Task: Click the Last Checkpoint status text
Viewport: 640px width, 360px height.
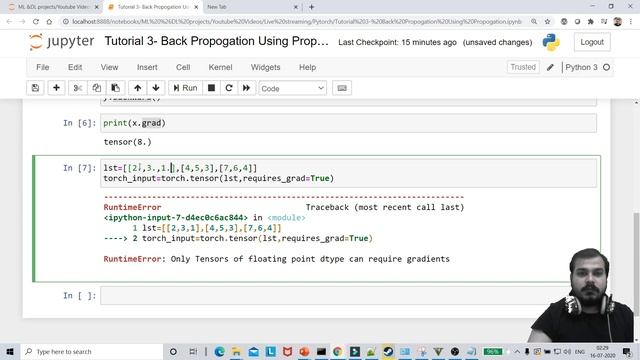Action: [397, 42]
